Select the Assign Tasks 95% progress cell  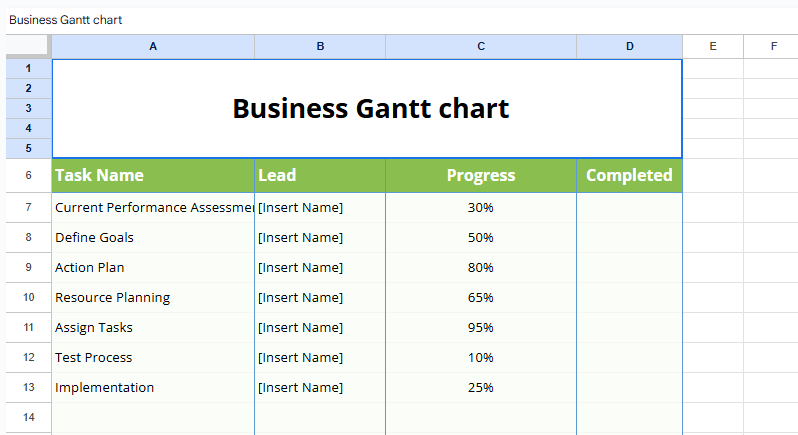point(481,328)
